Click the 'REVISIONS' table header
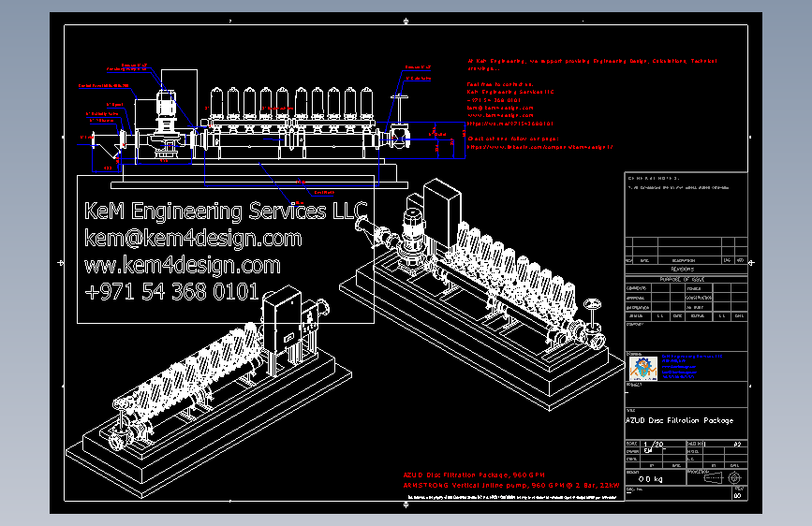This screenshot has width=812, height=526. click(x=683, y=270)
